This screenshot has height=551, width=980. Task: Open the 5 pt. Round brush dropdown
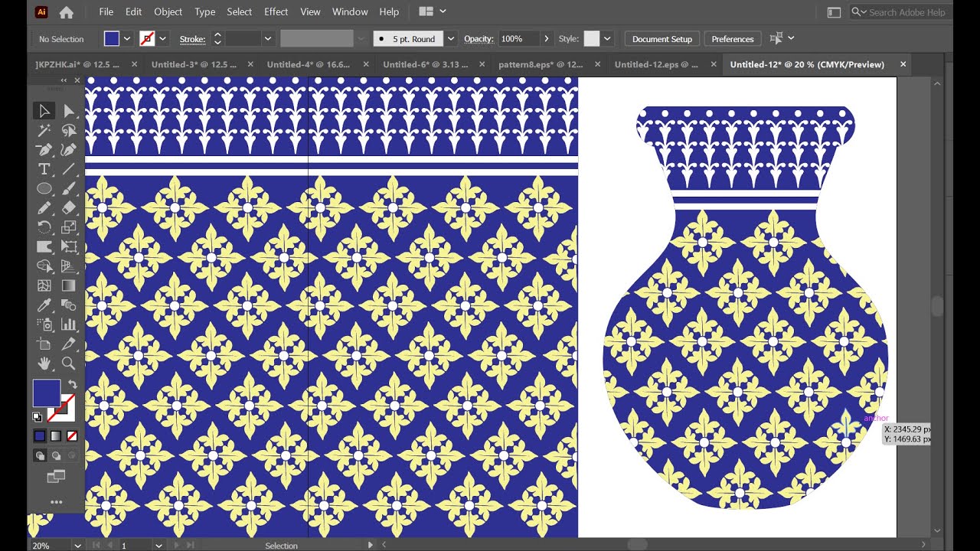coord(451,38)
